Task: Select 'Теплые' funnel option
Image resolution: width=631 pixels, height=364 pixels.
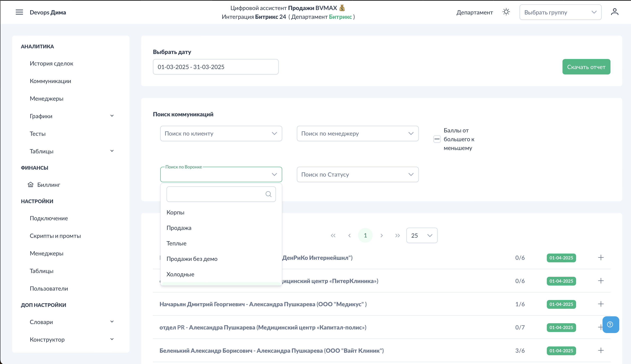Action: tap(176, 243)
